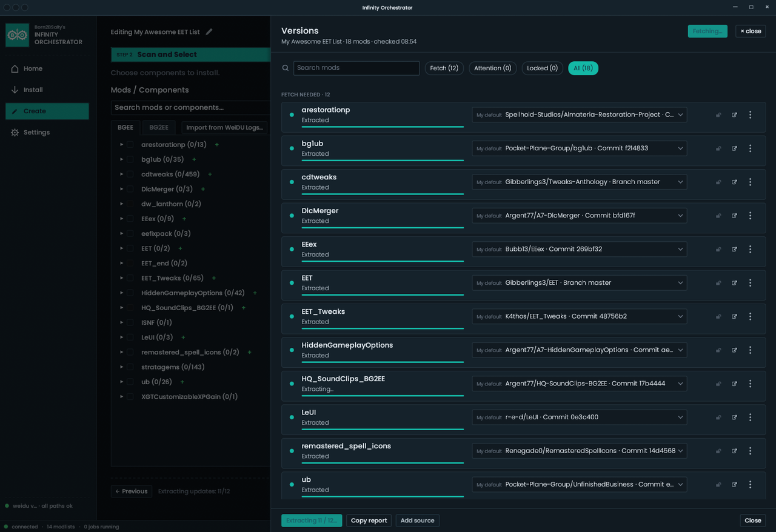Open external link for cdtweaks row

click(734, 182)
